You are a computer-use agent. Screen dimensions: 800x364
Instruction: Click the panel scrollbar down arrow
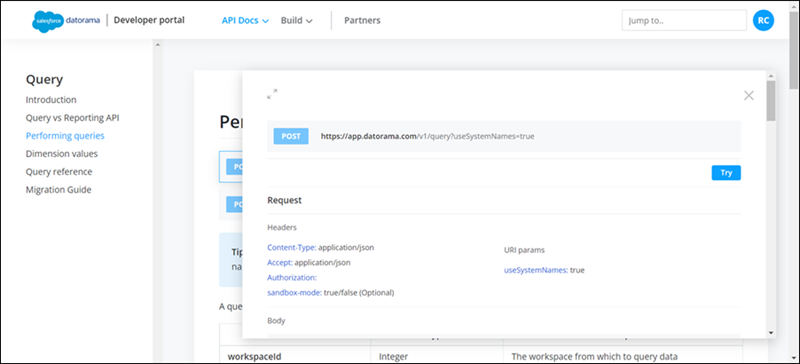[770, 333]
